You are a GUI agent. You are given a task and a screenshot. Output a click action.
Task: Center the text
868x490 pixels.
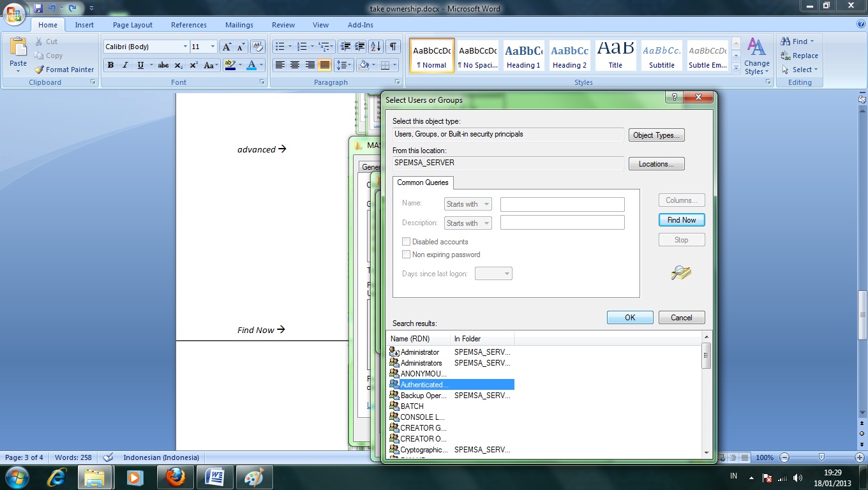point(295,65)
